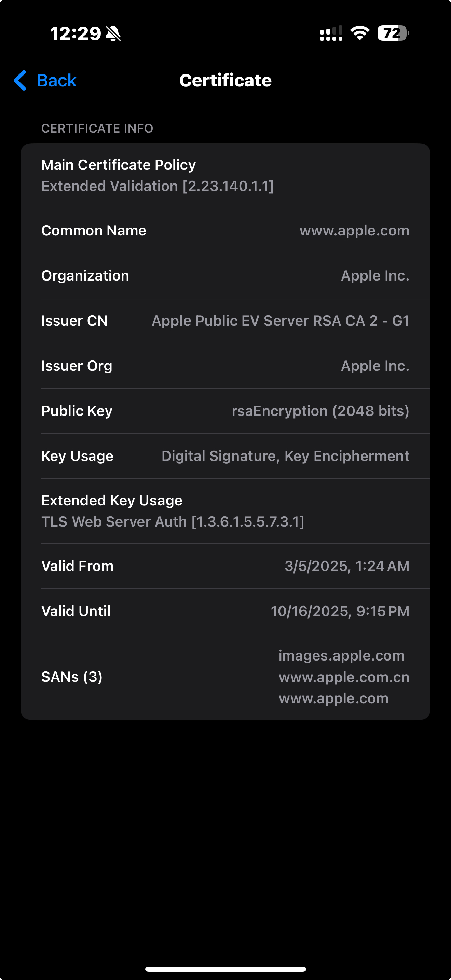This screenshot has height=980, width=451.
Task: Tap the Organization row
Action: click(x=225, y=276)
